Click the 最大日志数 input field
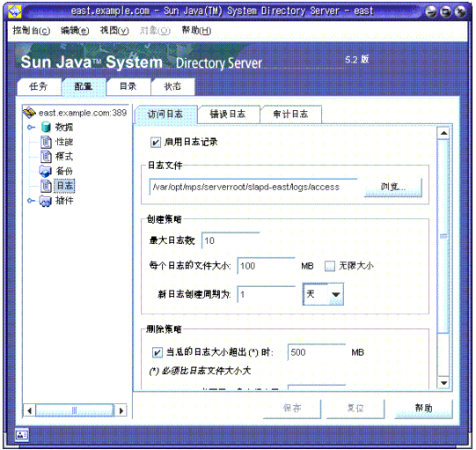Viewport: 476px width, 450px height. [231, 240]
